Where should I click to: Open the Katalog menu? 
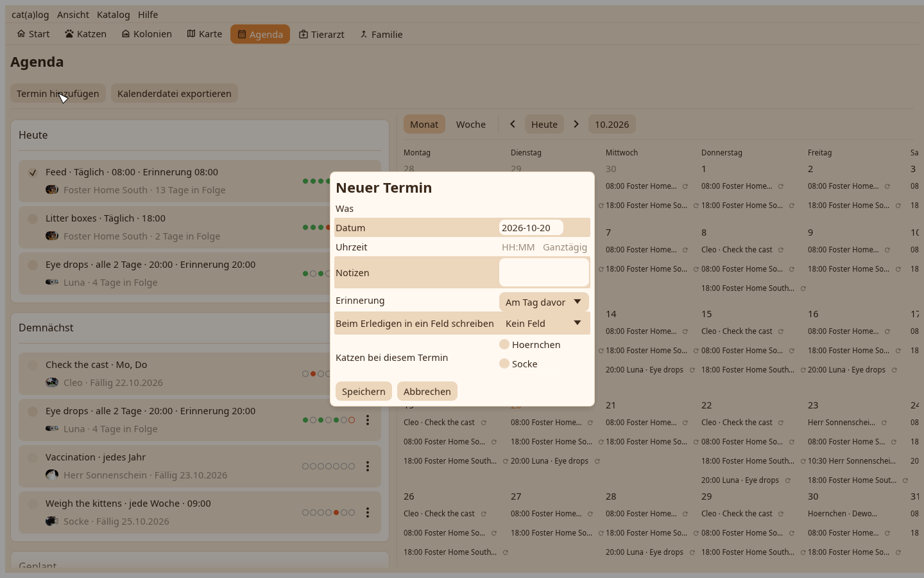tap(114, 14)
